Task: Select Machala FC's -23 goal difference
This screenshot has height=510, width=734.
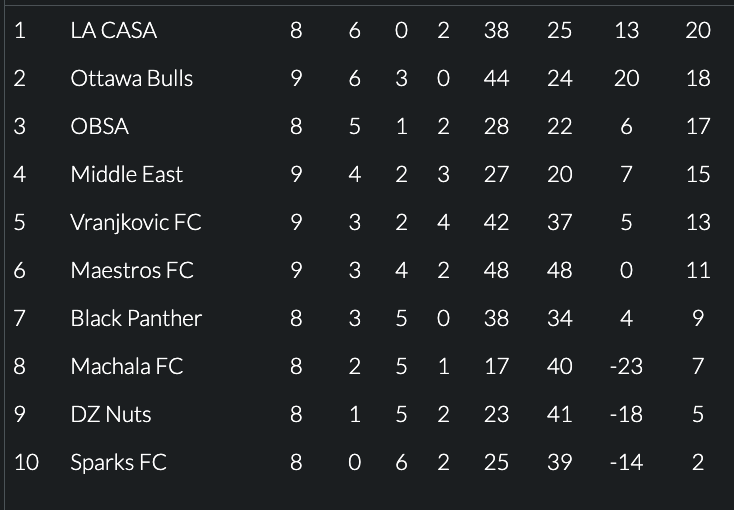Action: coord(626,366)
